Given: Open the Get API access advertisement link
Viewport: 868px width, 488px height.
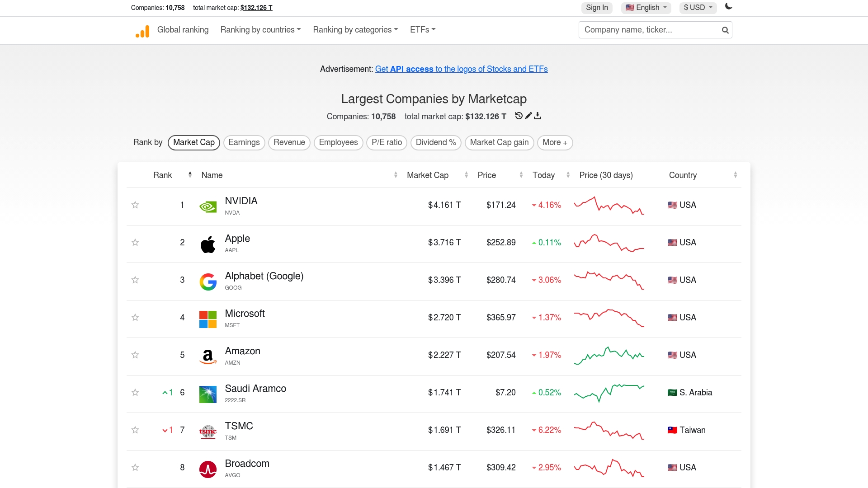Looking at the screenshot, I should tap(461, 69).
